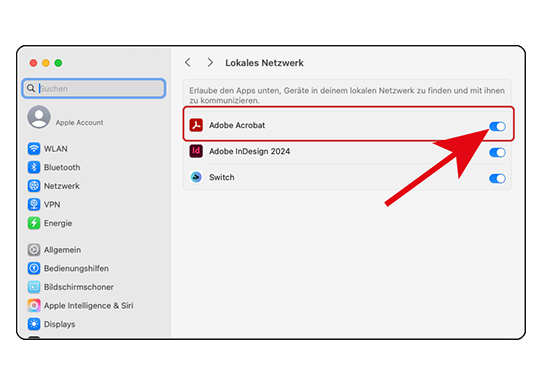540x384 pixels.
Task: Click the Bedienungshilfen accessibility icon
Action: point(34,268)
